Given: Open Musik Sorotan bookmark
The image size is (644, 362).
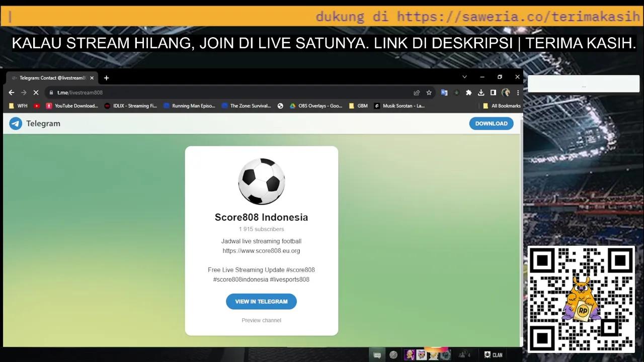Looking at the screenshot, I should 399,106.
